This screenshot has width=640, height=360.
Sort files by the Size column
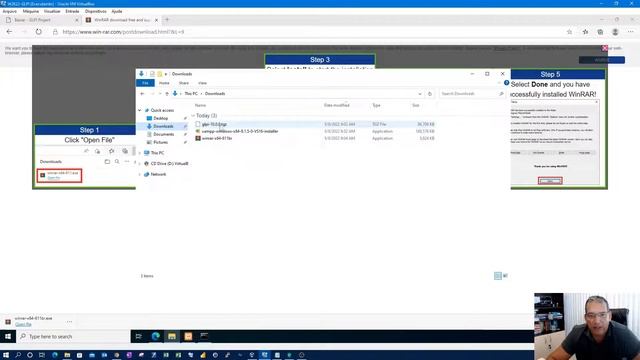416,105
